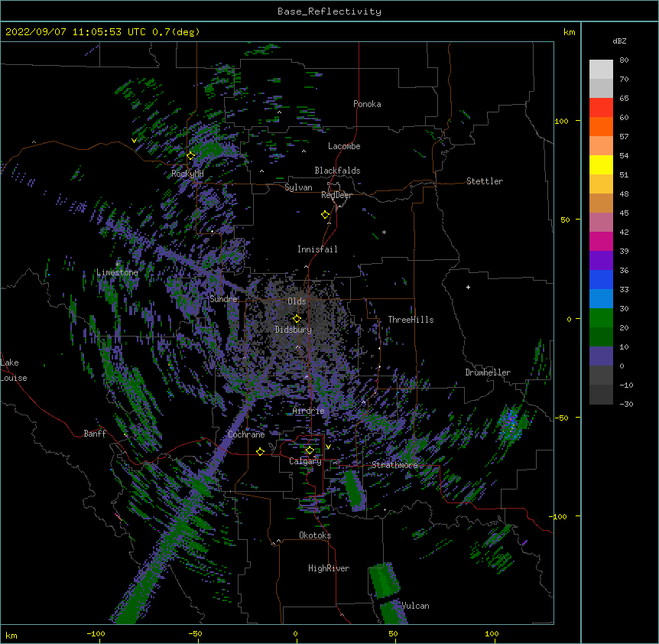Image resolution: width=659 pixels, height=644 pixels.
Task: Click the Strathmore town label
Action: tap(394, 465)
